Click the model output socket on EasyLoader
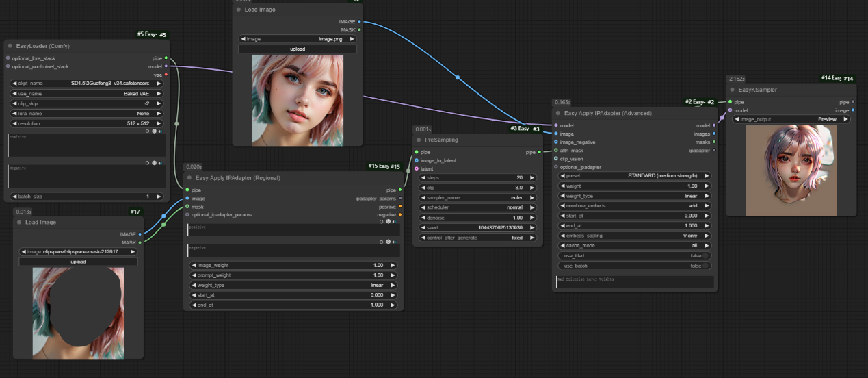Image resolution: width=868 pixels, height=378 pixels. pos(166,66)
